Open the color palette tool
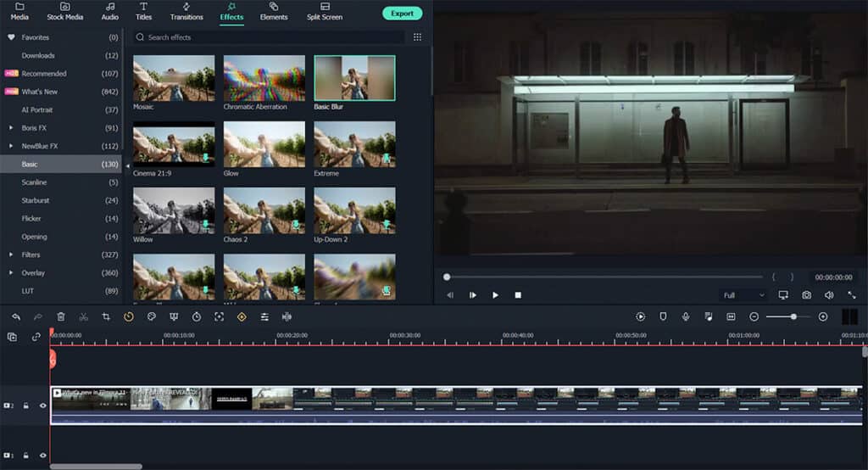The height and width of the screenshot is (470, 868). (x=151, y=316)
